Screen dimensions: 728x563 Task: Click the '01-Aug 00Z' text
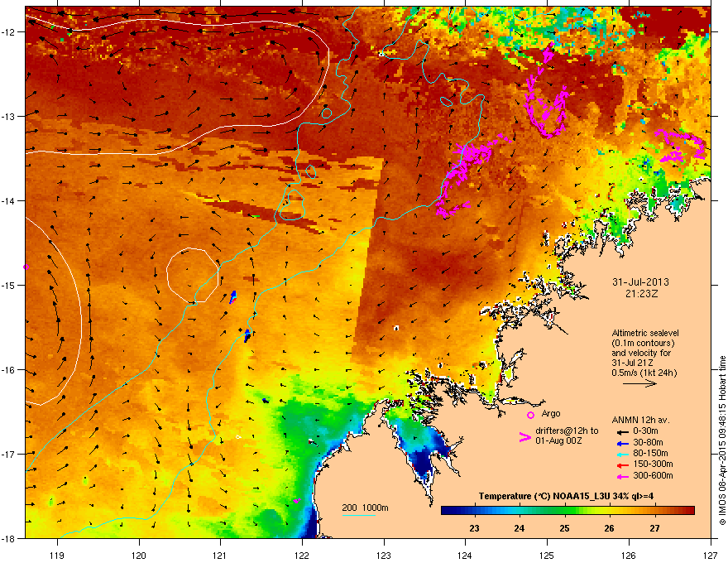558,440
